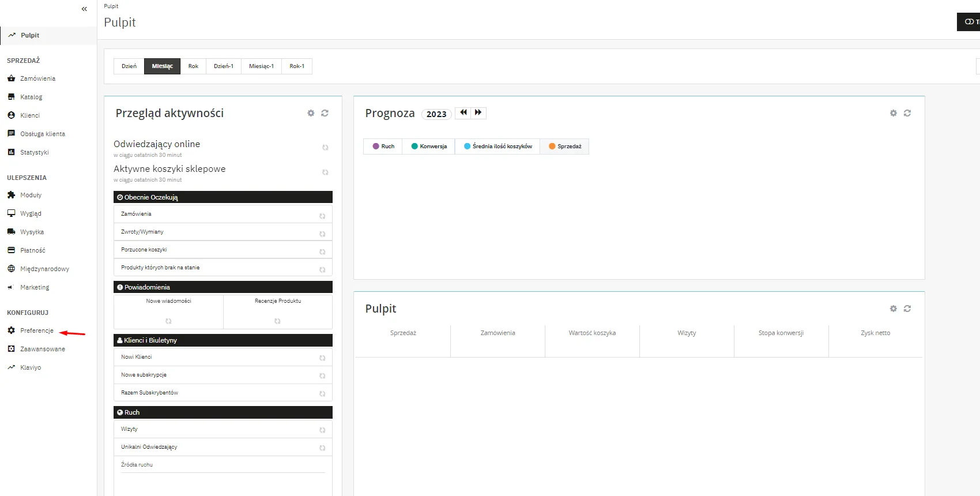Select the Dzień time range tab
980x496 pixels.
click(x=129, y=66)
